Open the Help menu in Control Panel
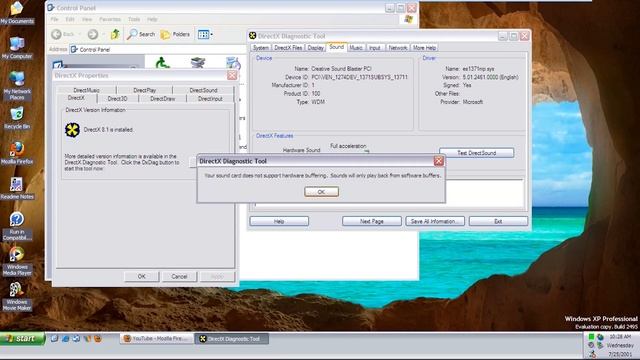The height and width of the screenshot is (360, 640). point(152,19)
